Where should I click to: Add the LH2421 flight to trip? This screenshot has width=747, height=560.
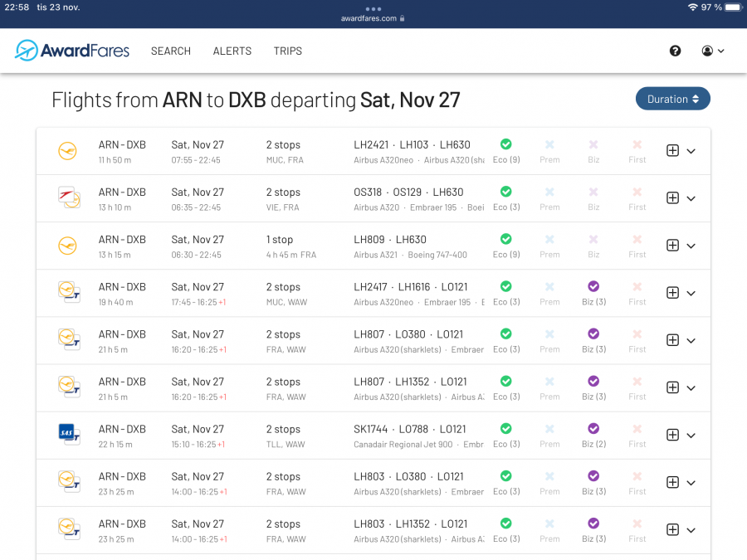pos(672,151)
